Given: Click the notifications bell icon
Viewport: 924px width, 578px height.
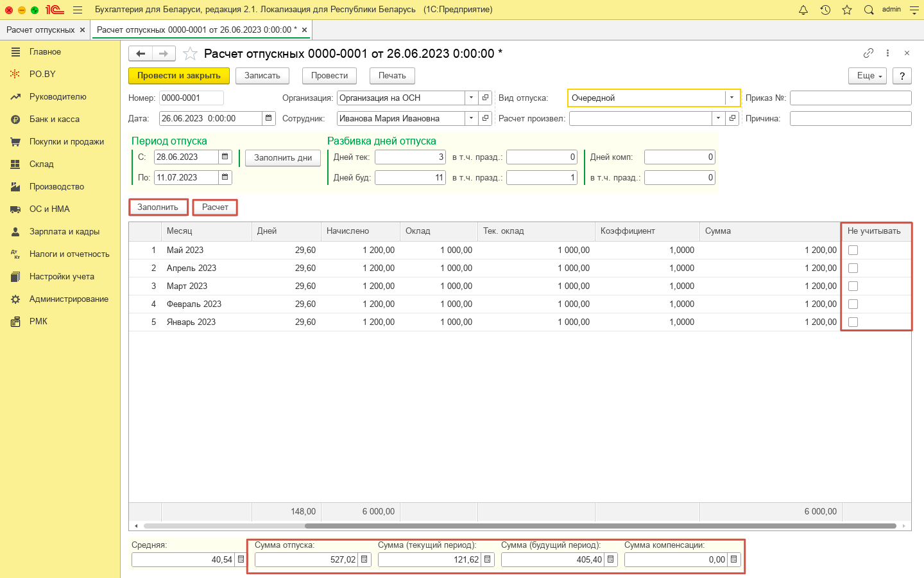Looking at the screenshot, I should tap(803, 10).
